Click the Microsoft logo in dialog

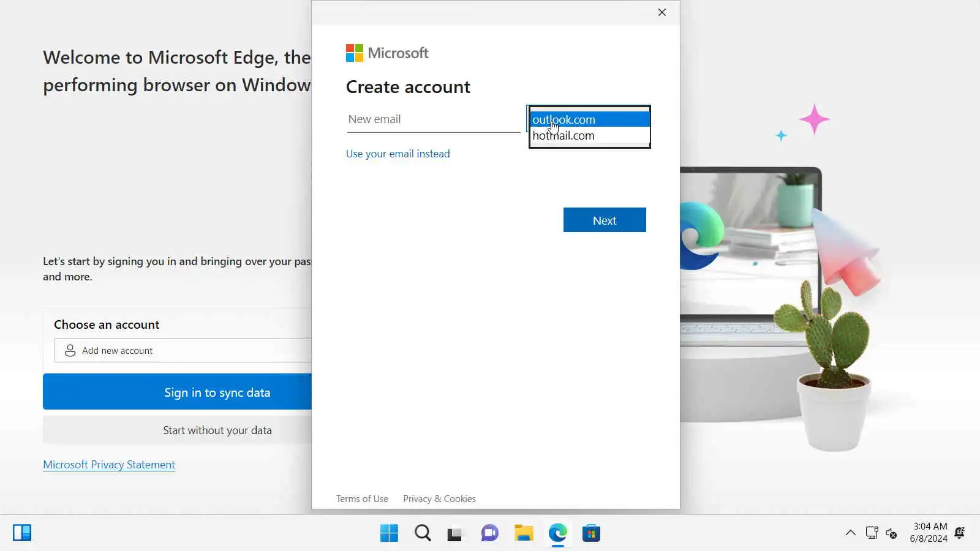pyautogui.click(x=387, y=53)
